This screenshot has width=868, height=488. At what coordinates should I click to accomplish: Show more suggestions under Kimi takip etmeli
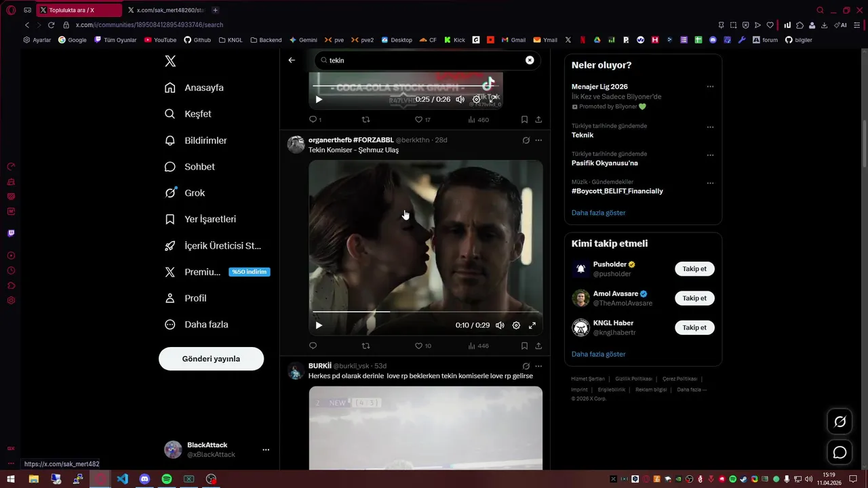598,354
